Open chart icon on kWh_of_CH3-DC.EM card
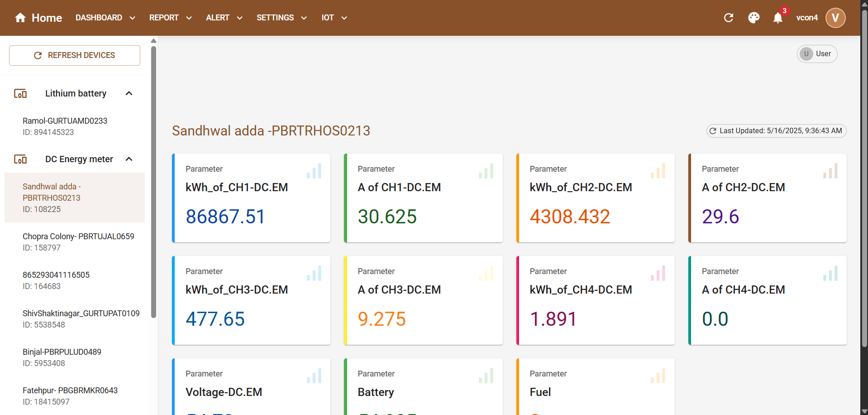This screenshot has height=415, width=868. point(314,273)
